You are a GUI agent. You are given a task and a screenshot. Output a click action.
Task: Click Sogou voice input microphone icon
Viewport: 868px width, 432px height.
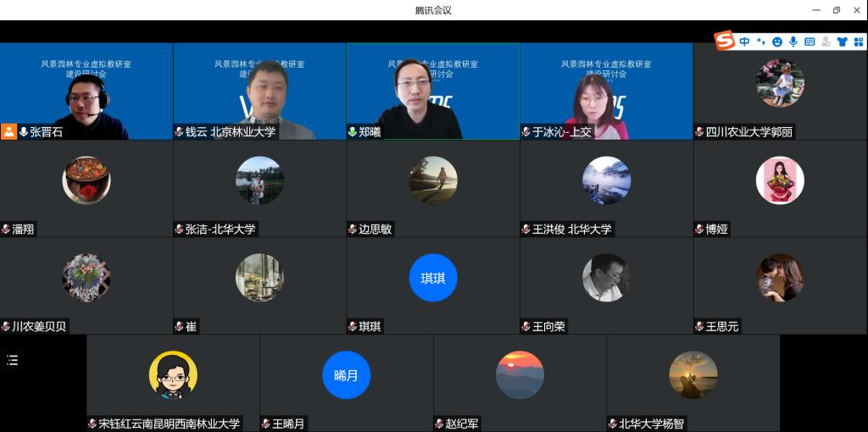(793, 42)
